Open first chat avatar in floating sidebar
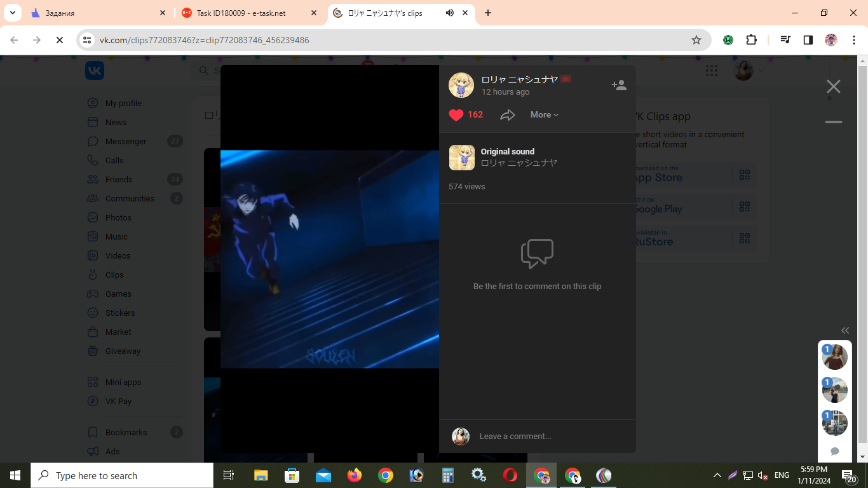868x488 pixels. tap(835, 357)
